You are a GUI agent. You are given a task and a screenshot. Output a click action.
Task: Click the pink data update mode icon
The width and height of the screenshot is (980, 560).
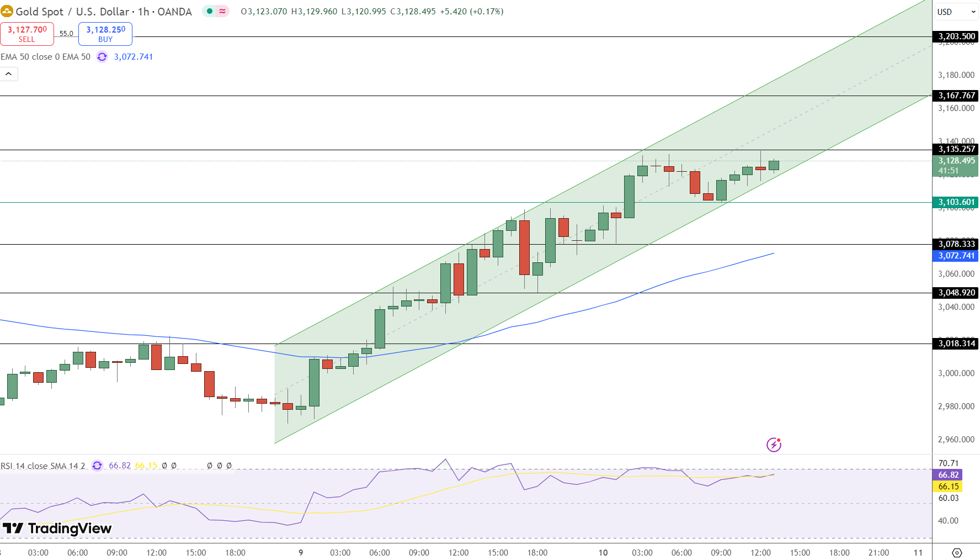coord(222,11)
